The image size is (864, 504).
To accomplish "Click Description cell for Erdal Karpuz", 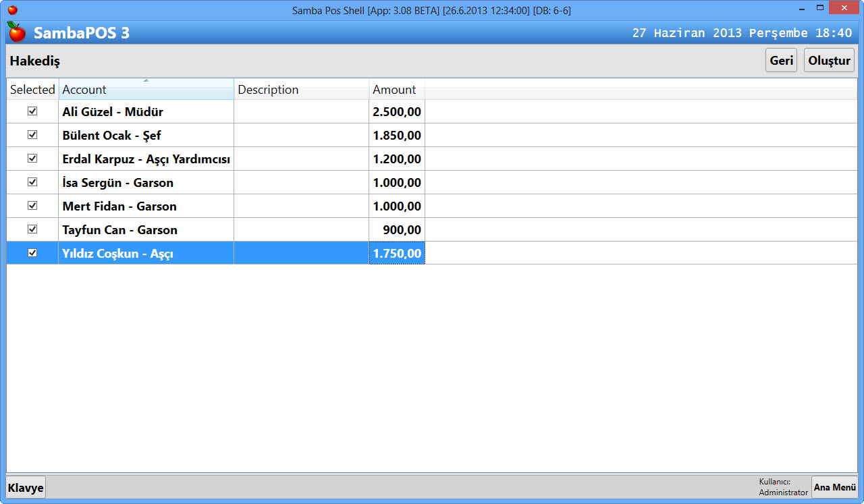I will [301, 159].
